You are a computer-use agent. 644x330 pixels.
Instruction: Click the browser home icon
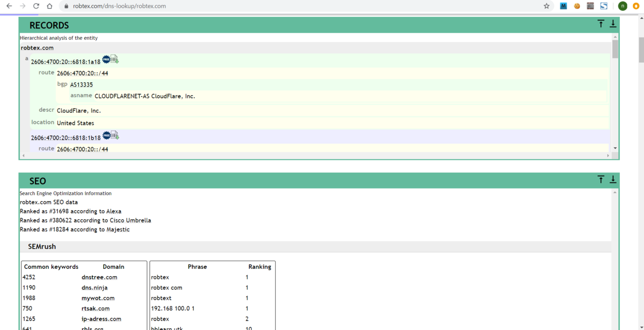coord(48,6)
